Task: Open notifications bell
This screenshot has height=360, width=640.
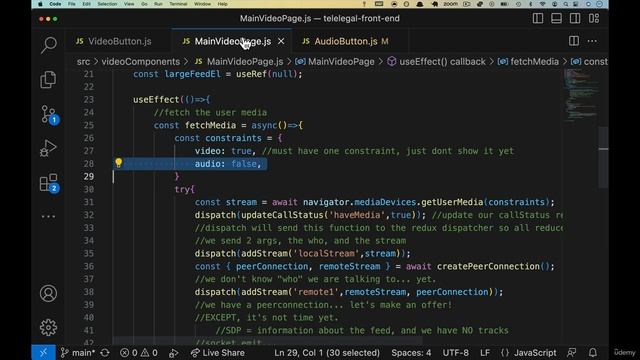Action: point(593,353)
